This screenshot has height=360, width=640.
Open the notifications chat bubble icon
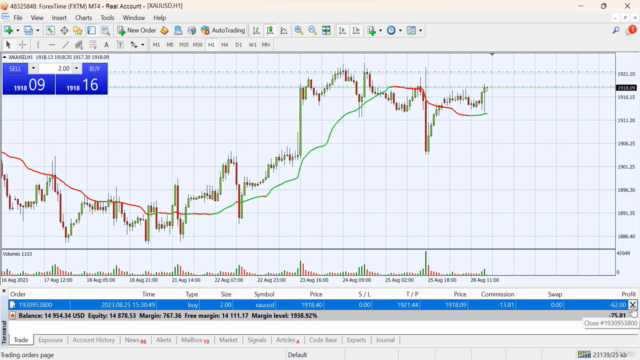pos(631,30)
